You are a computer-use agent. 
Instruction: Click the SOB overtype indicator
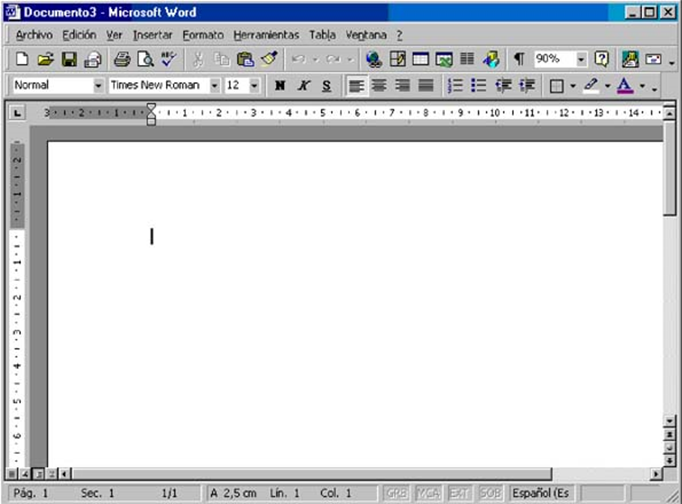pos(490,493)
